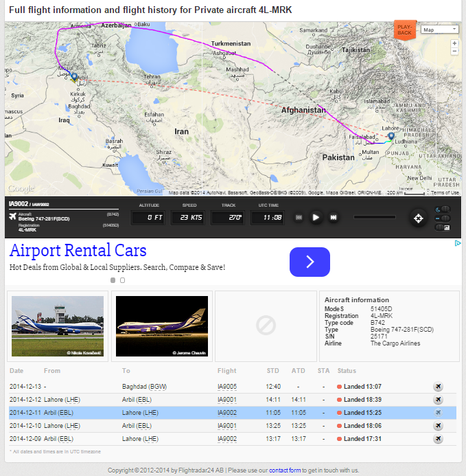This screenshot has height=476, width=466.
Task: Click plane icon for Landed 17:31 flight
Action: 438,439
